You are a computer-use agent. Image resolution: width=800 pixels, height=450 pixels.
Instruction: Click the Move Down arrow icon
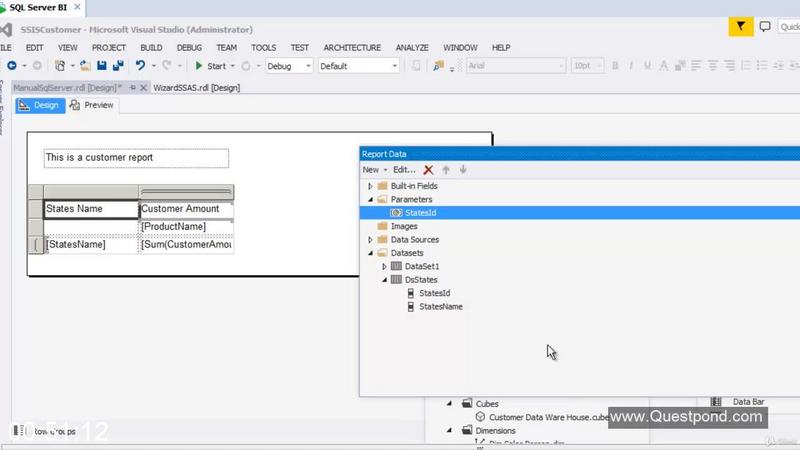click(x=463, y=170)
